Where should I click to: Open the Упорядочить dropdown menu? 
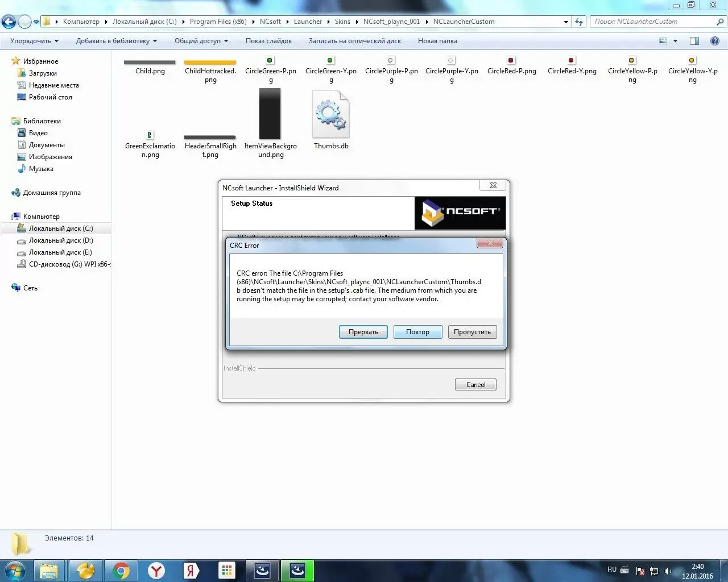(x=34, y=41)
